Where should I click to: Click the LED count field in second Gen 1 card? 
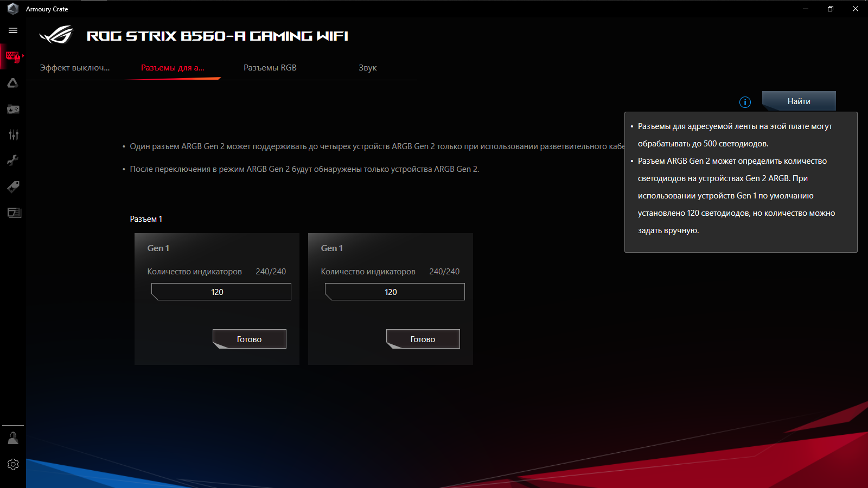[x=395, y=292]
